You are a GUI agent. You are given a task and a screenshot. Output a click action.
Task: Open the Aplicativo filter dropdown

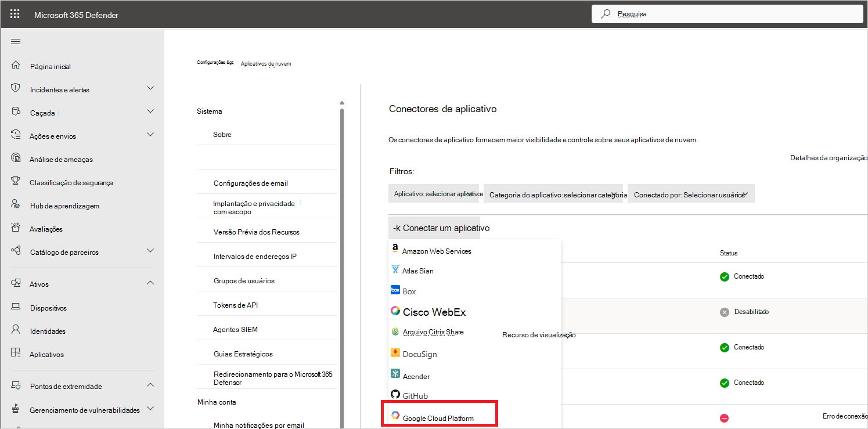[434, 194]
